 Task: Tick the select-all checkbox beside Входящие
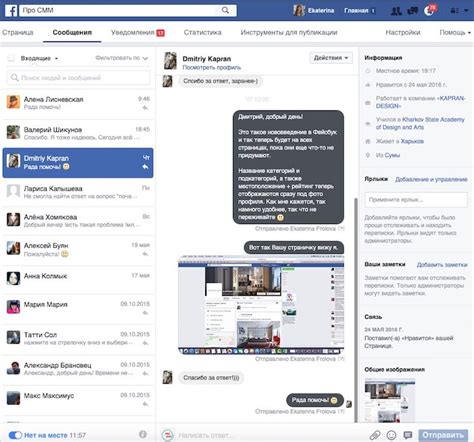tap(11, 58)
